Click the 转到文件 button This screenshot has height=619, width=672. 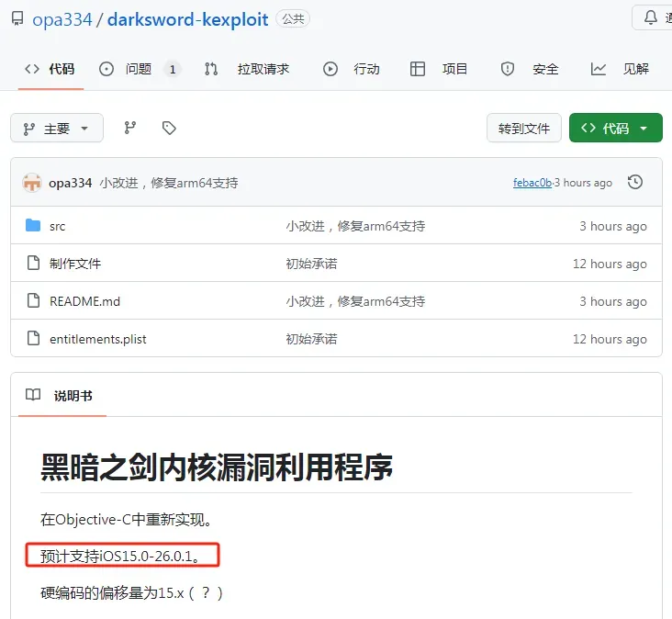[x=523, y=128]
